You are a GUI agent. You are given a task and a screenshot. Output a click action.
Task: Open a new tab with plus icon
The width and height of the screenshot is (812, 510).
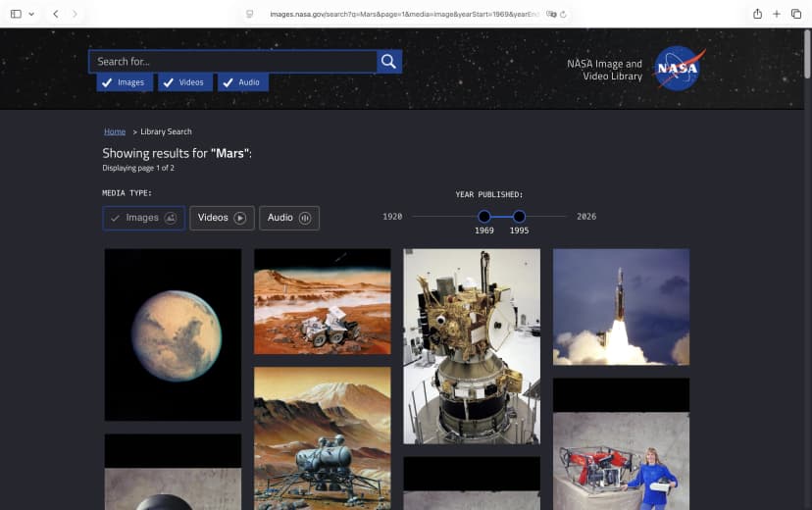pos(777,14)
